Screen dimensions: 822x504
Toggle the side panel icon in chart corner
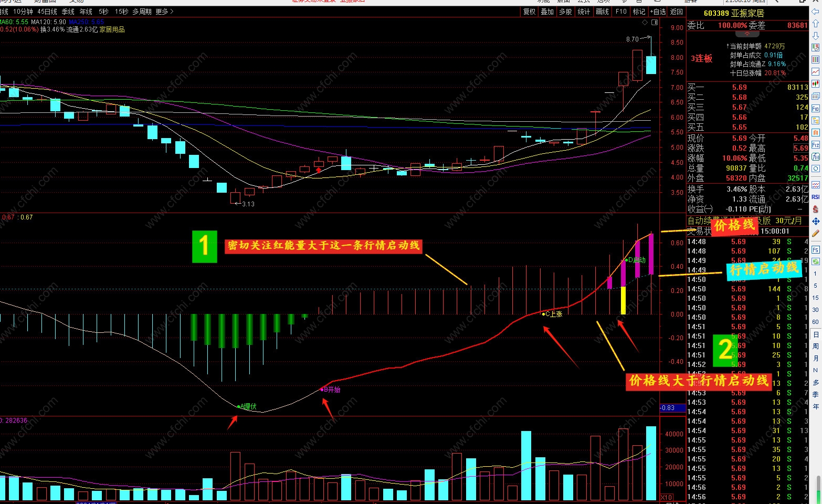coord(655,23)
